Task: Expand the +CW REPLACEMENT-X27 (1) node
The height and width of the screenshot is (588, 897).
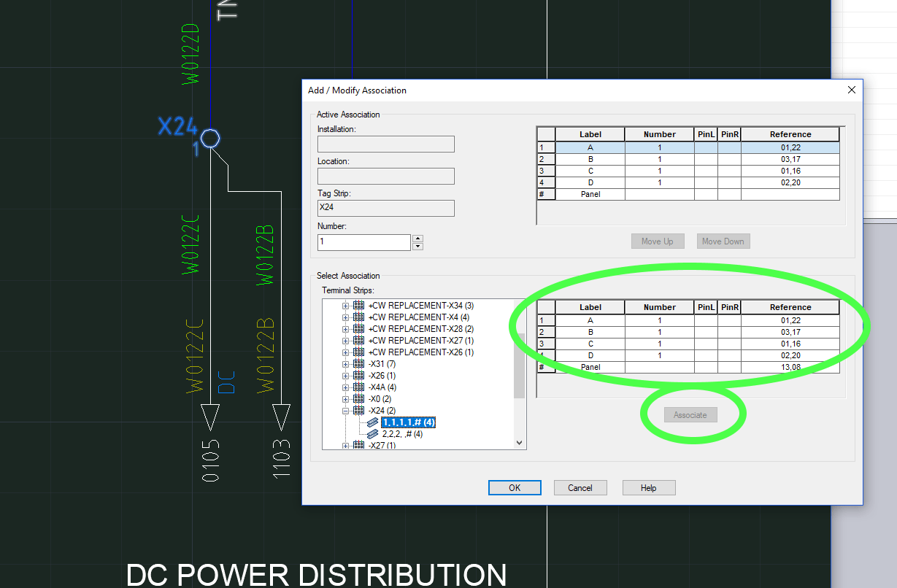Action: coord(346,341)
